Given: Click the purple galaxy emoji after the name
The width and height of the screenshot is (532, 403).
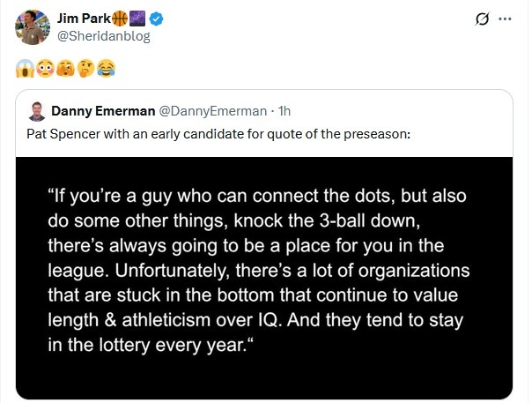Looking at the screenshot, I should pyautogui.click(x=138, y=19).
